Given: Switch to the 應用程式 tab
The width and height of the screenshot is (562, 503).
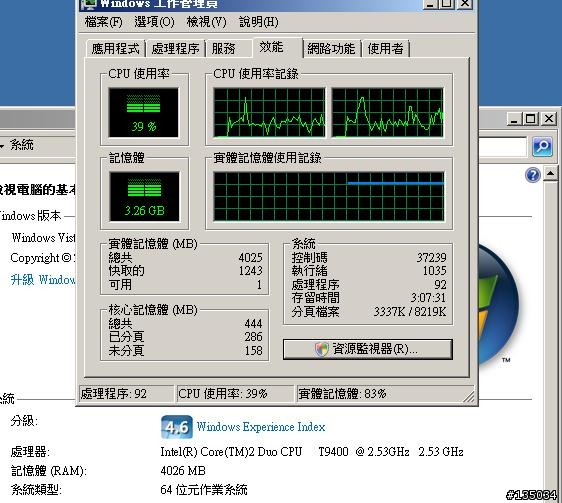Looking at the screenshot, I should 115,48.
